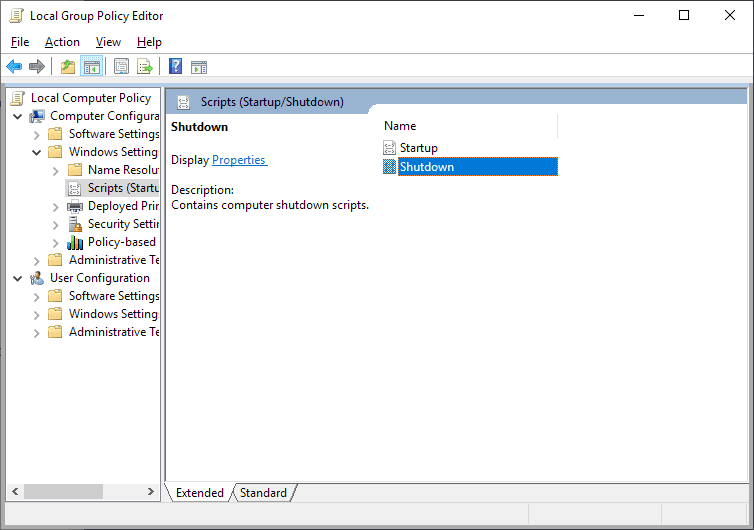
Task: Click the Local Computer Policy scroll icon
Action: (18, 98)
